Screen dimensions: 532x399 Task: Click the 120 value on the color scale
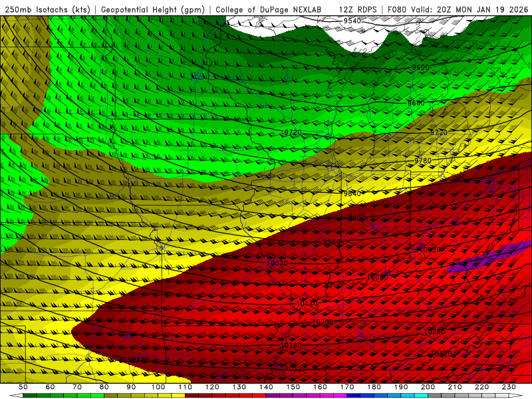(212, 387)
